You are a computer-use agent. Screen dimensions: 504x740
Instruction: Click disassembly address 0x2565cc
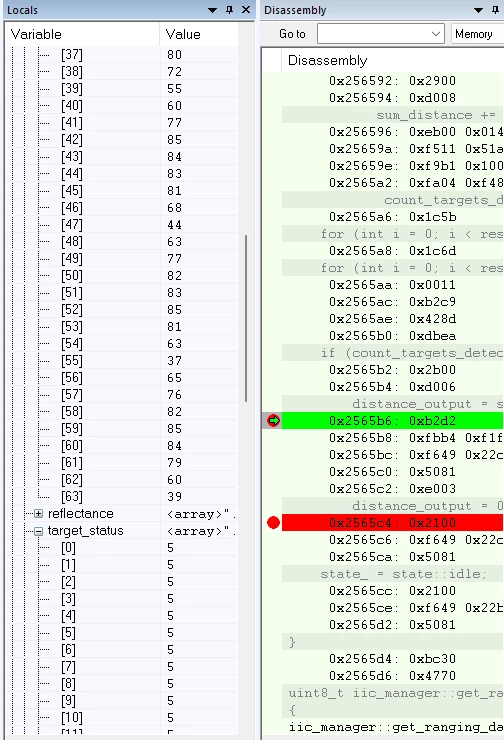363,590
